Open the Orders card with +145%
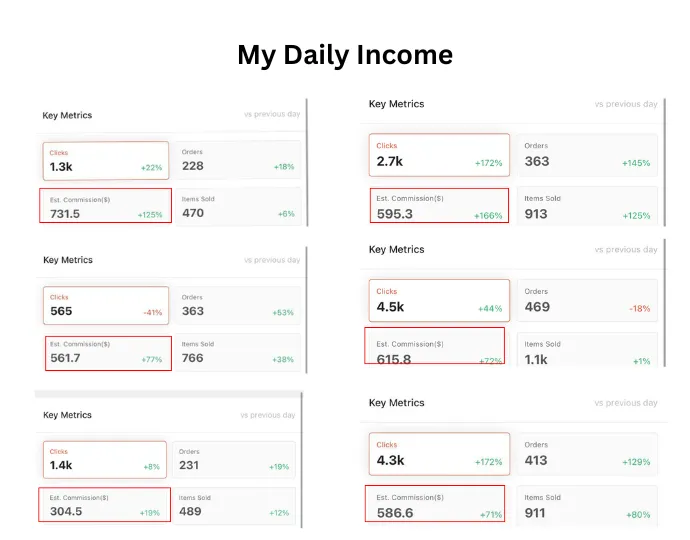The image size is (690, 540). pos(587,155)
